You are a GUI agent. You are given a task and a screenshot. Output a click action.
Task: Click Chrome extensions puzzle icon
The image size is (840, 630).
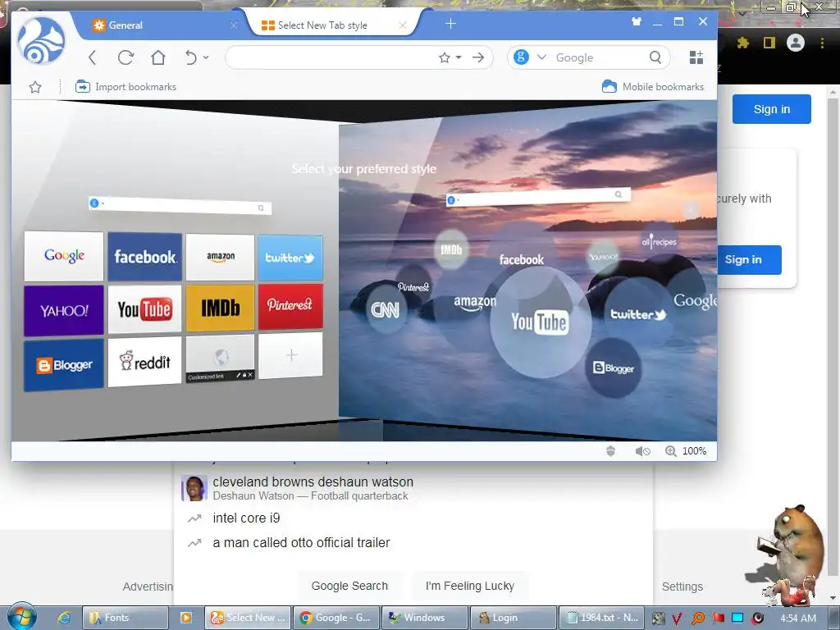click(x=742, y=43)
